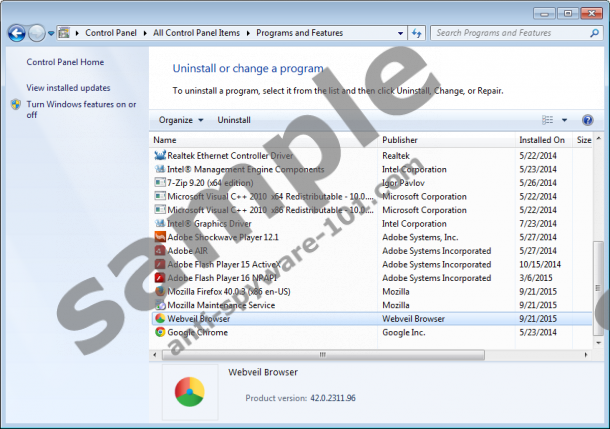Click the 7-Zip program icon
Image resolution: width=610 pixels, height=429 pixels.
pos(160,182)
